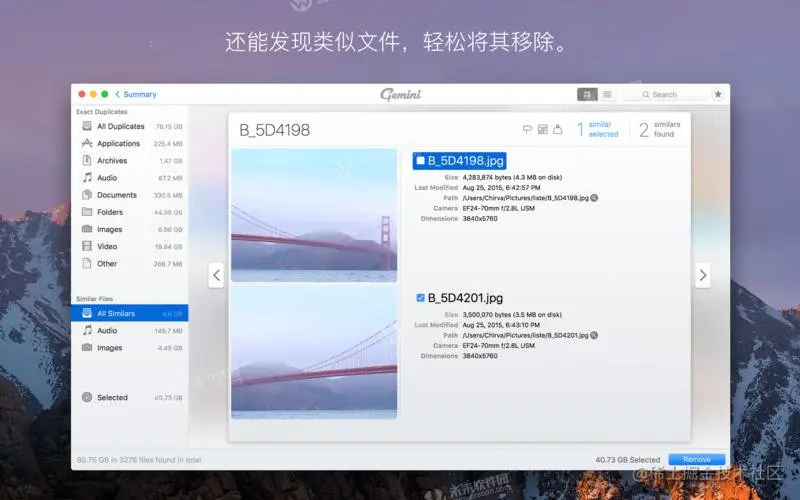Open the Documents category

132,195
